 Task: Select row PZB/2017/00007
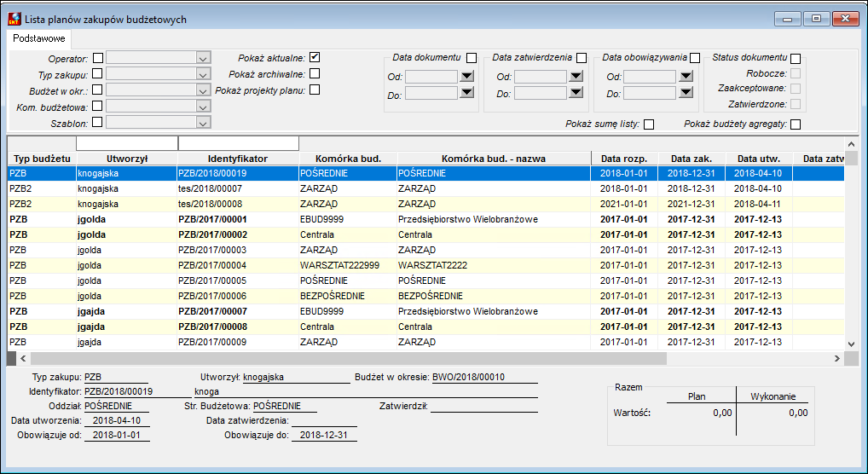pyautogui.click(x=425, y=311)
